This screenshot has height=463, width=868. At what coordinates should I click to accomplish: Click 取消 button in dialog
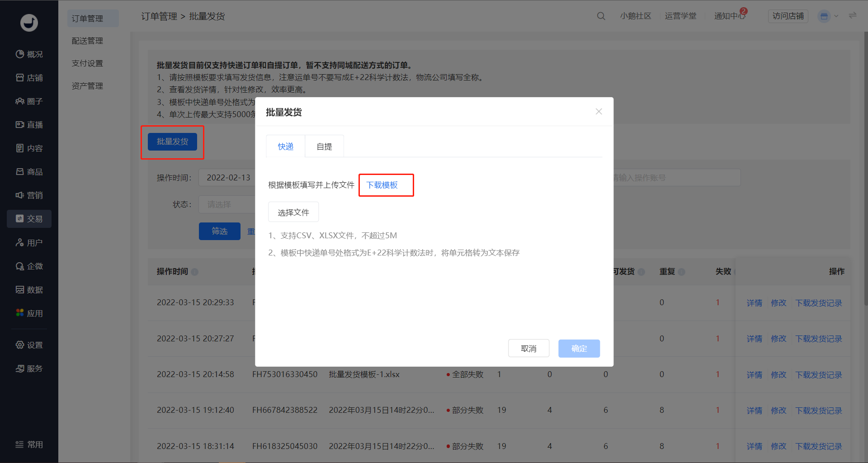[528, 349]
